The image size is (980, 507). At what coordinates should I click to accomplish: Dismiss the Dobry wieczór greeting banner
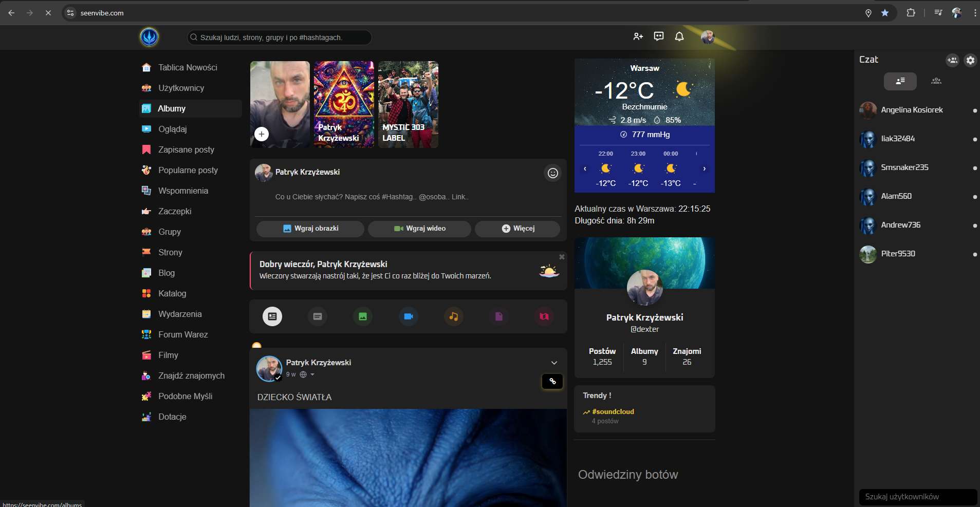click(562, 257)
